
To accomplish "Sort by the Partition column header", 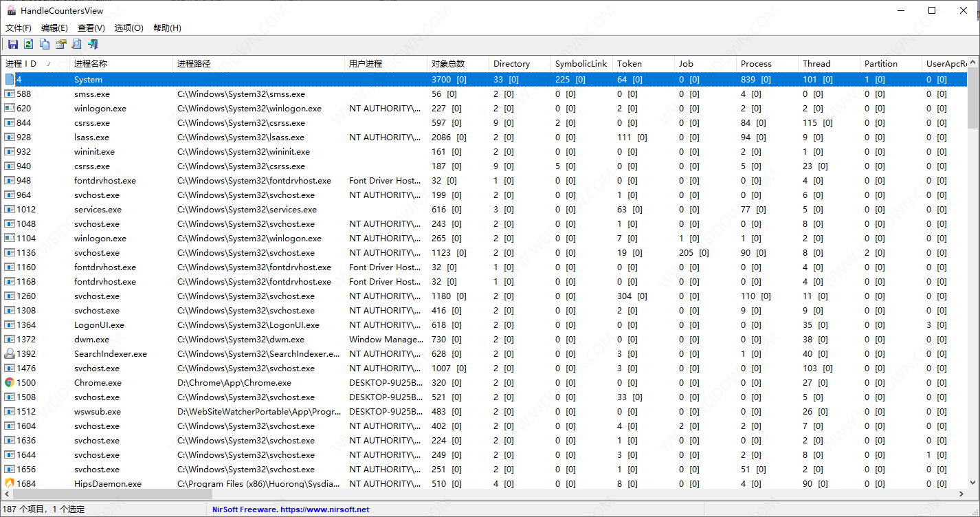I will [891, 64].
